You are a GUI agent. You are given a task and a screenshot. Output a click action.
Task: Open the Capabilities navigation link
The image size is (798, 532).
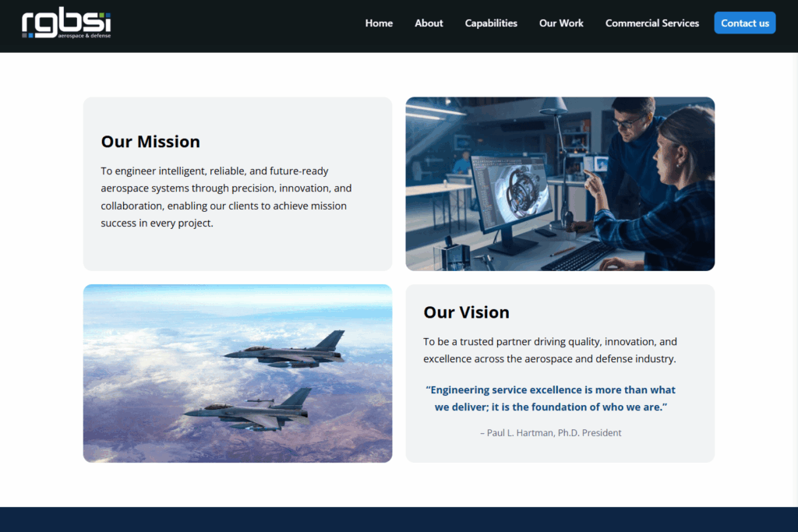coord(491,23)
